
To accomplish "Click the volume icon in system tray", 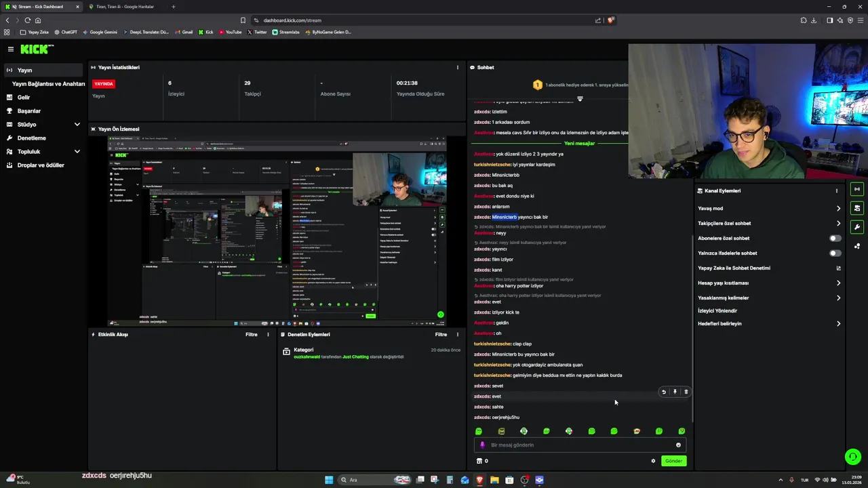I will tap(825, 480).
